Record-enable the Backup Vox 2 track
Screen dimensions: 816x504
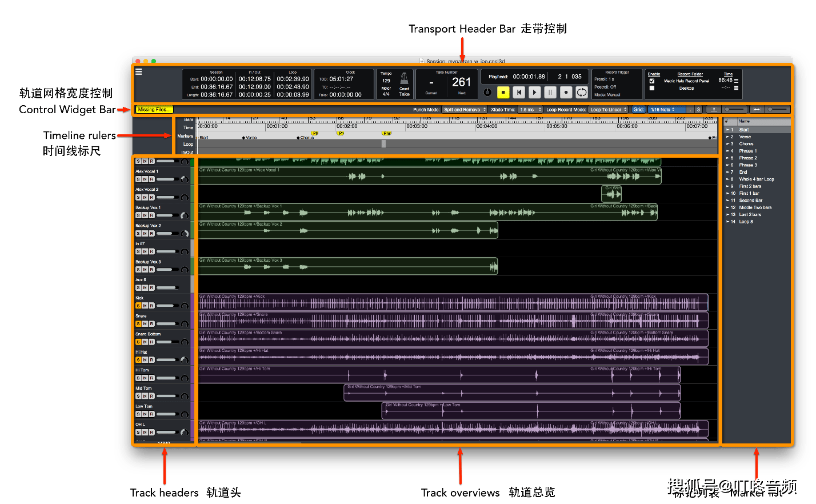152,234
